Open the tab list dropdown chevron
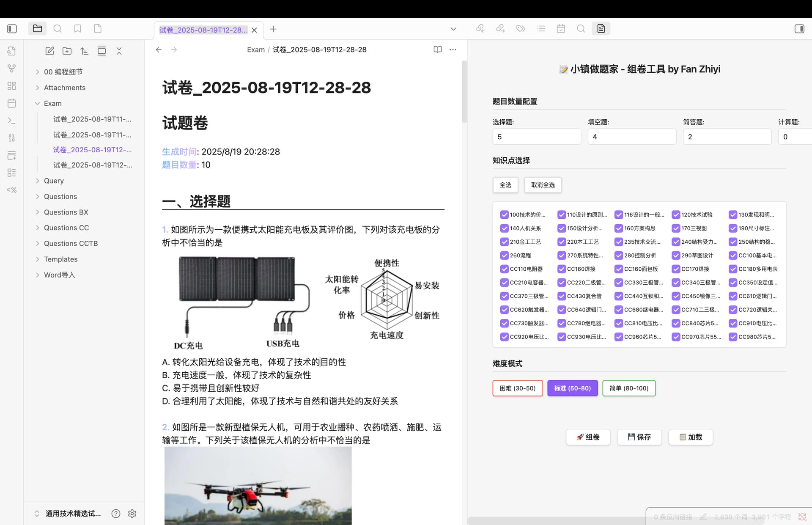The width and height of the screenshot is (812, 525). point(453,29)
